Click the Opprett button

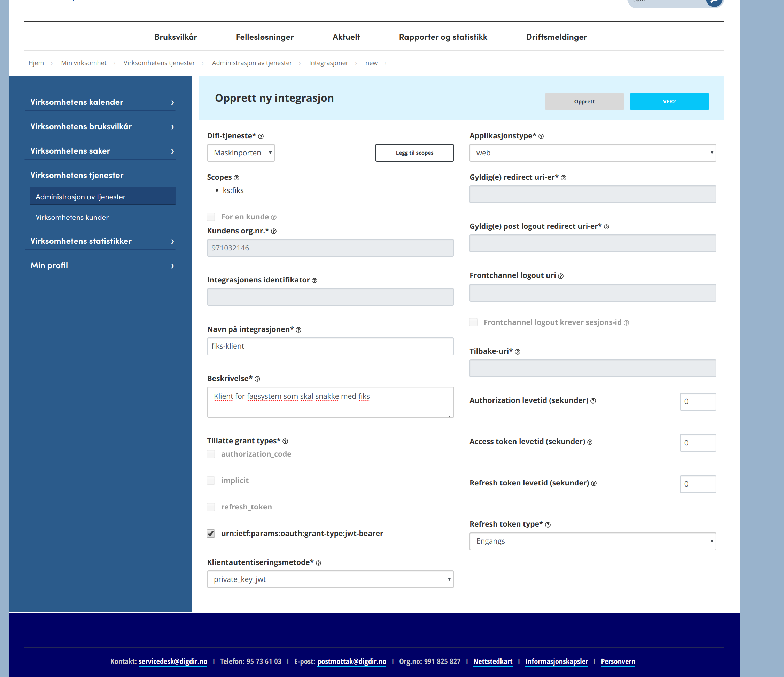584,102
